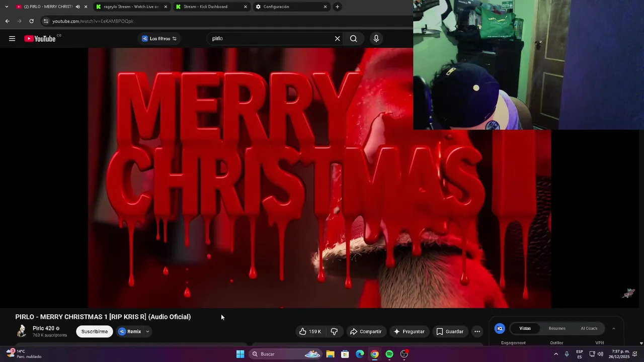Open more actions three-dot menu

[477, 331]
